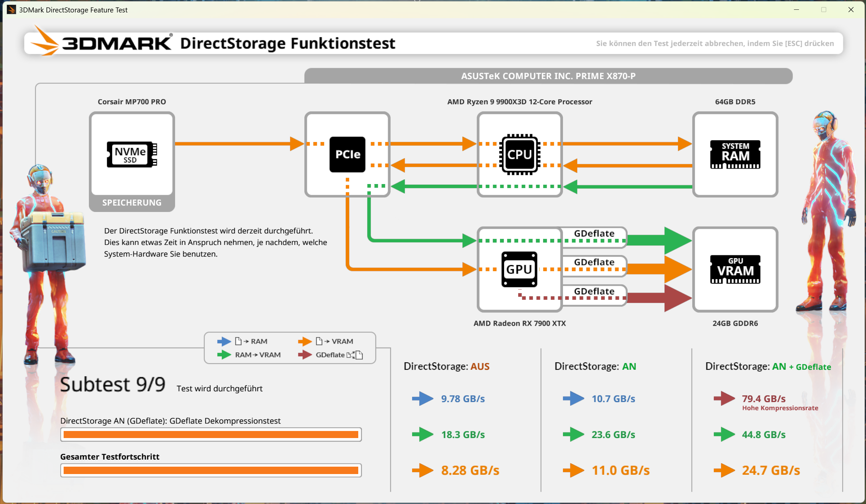Click the top GDeflate label with green arrow

(594, 233)
